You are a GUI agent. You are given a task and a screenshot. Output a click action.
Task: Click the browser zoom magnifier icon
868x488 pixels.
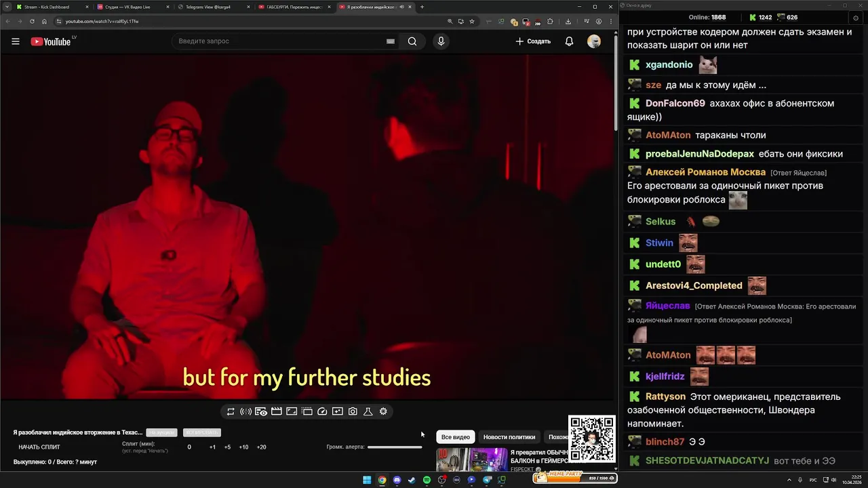[x=450, y=21]
